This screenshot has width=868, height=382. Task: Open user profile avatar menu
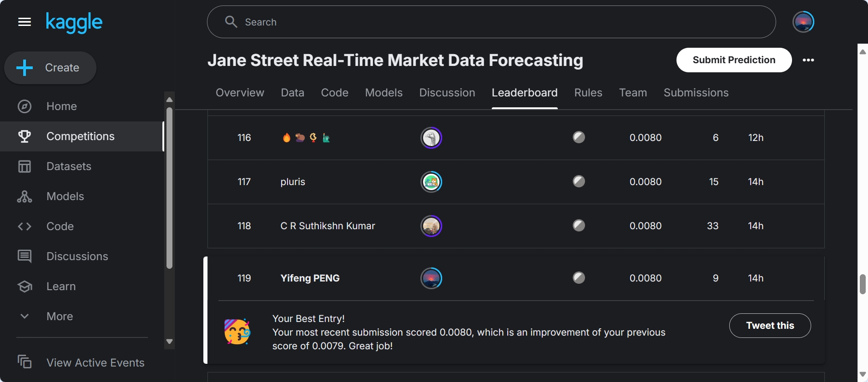point(803,22)
